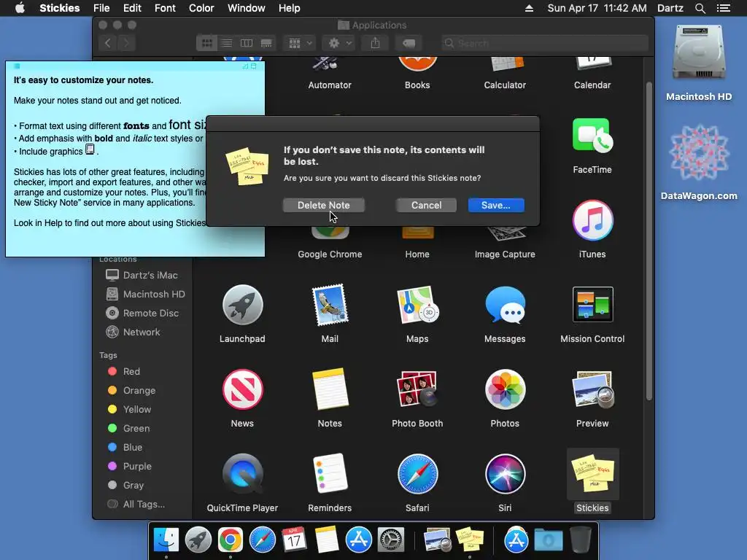747x560 pixels.
Task: Open the File menu
Action: pyautogui.click(x=101, y=8)
